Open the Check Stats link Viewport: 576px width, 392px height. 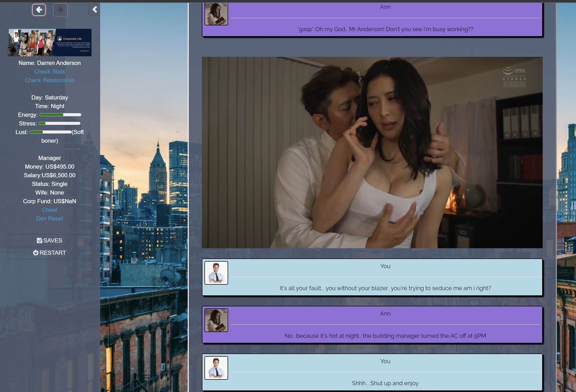pyautogui.click(x=50, y=71)
